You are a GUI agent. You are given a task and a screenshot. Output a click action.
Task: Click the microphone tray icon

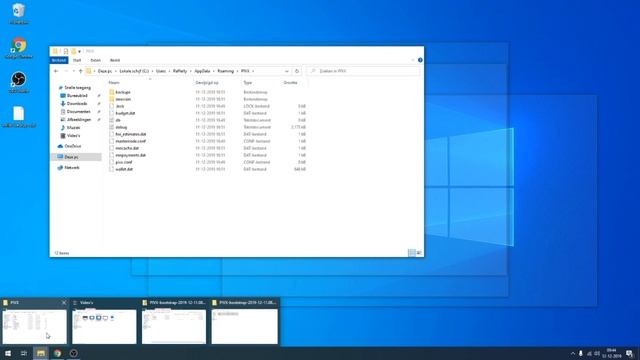tap(581, 353)
